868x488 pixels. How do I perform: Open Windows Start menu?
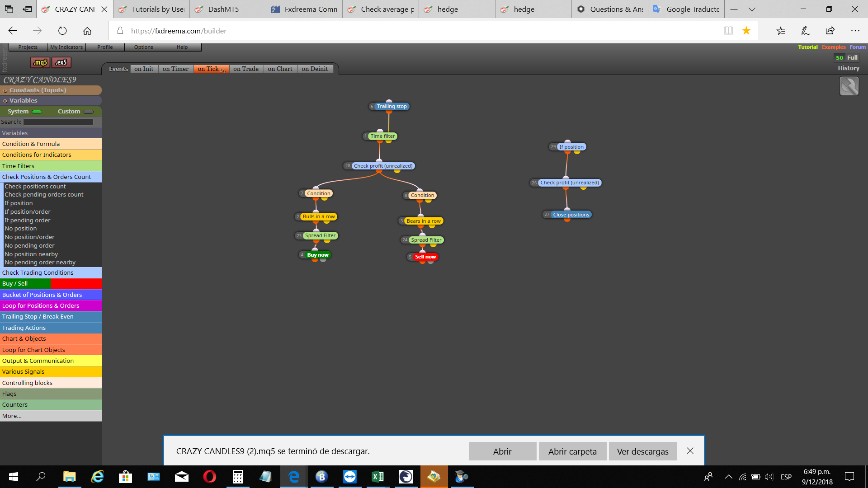tap(14, 477)
